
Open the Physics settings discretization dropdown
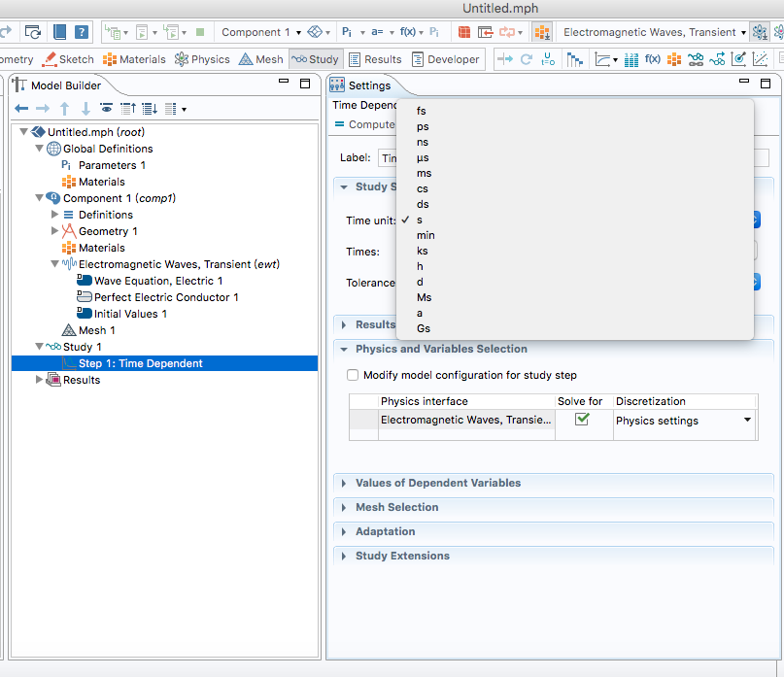747,421
